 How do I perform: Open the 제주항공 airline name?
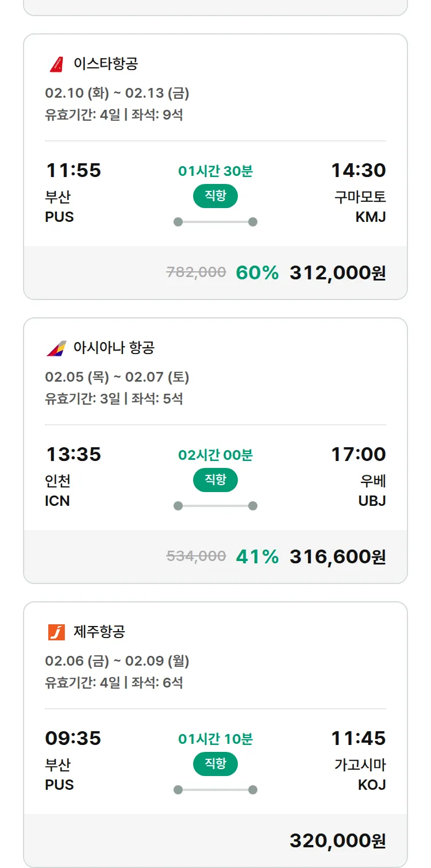(x=99, y=632)
